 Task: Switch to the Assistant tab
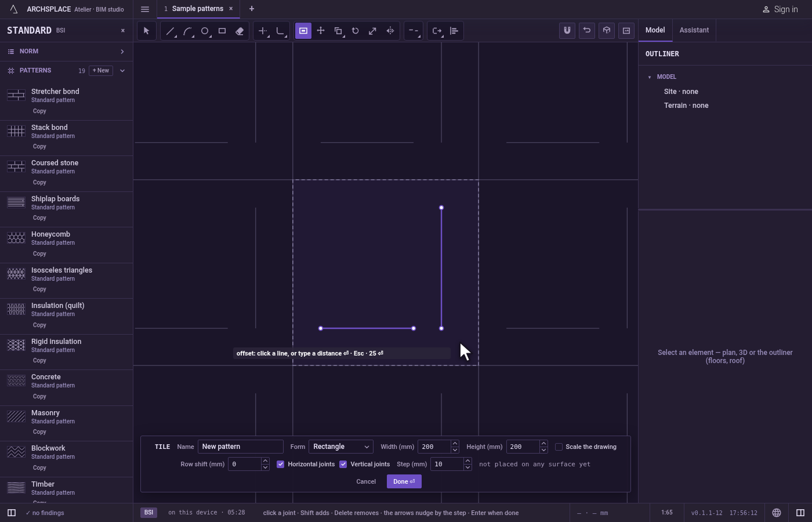[x=694, y=30]
